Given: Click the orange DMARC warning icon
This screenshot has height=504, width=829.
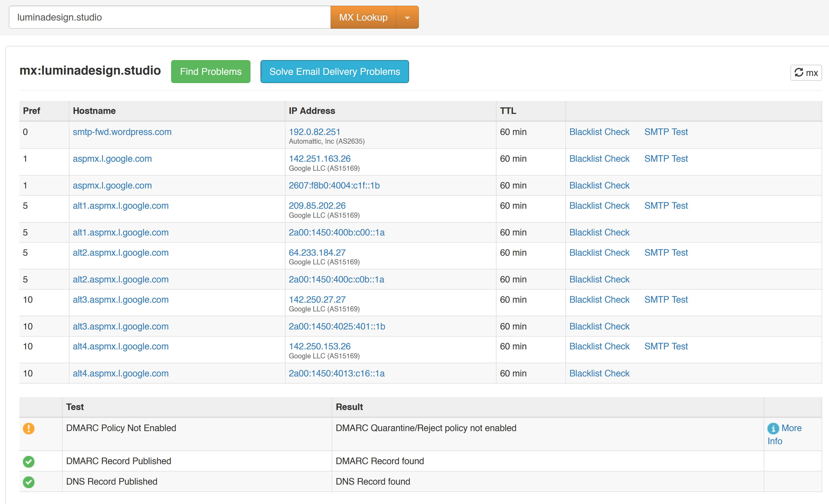Looking at the screenshot, I should click(x=29, y=428).
